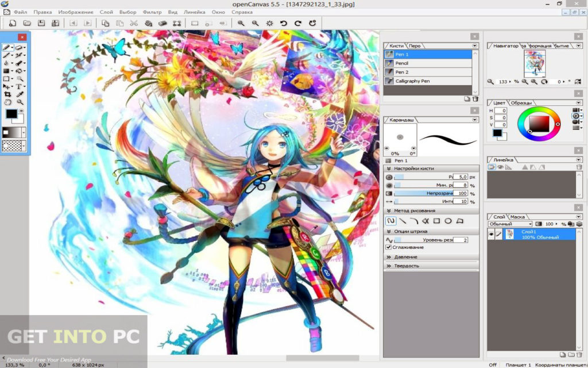Viewport: 588px width, 368px height.
Task: Toggle the layer lock icon in Слой panel
Action: tap(571, 224)
